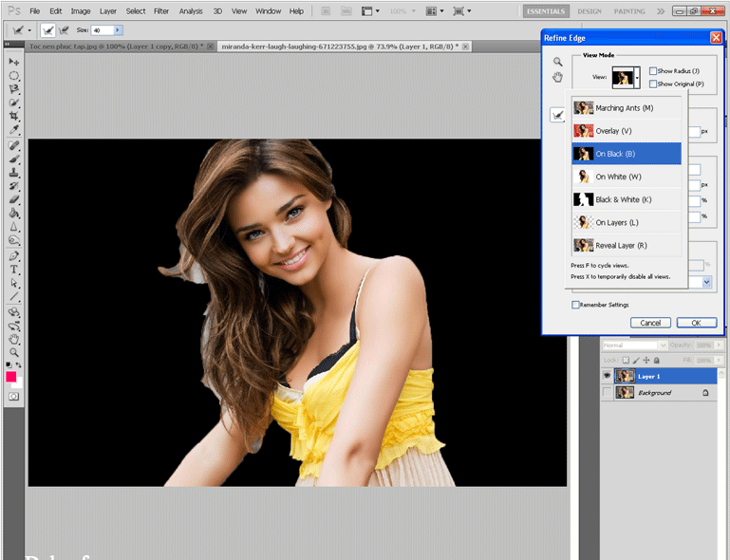Open the View mode thumbnail dropdown
Image resolution: width=730 pixels, height=560 pixels.
point(637,77)
